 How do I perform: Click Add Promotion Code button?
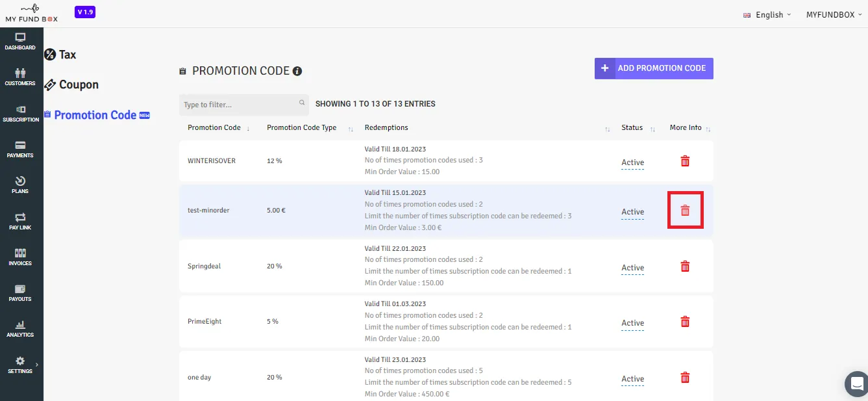click(654, 68)
